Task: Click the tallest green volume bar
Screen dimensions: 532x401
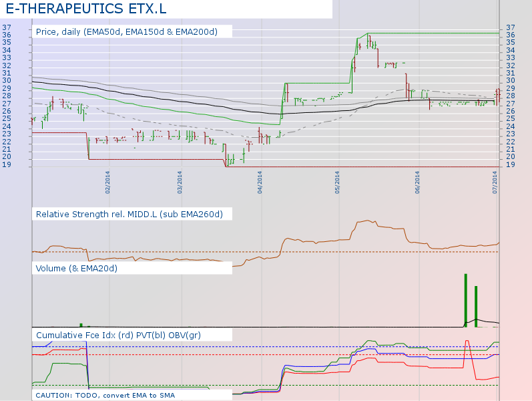Action: [466, 300]
